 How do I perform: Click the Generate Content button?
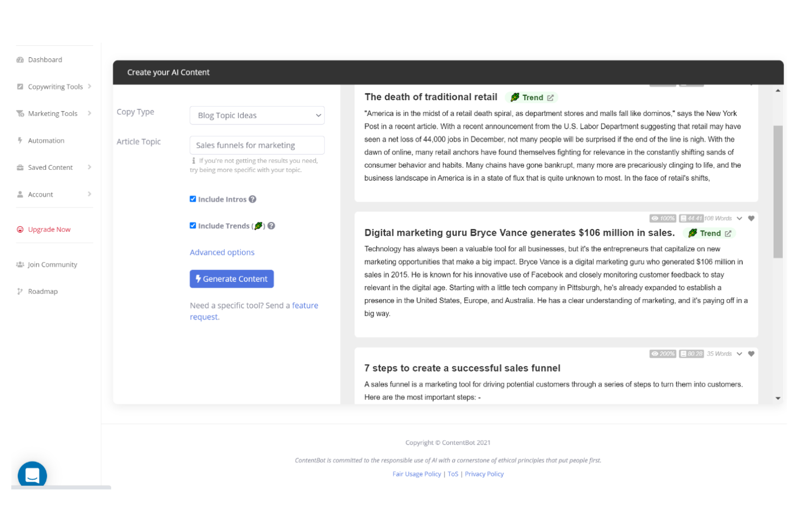(232, 279)
